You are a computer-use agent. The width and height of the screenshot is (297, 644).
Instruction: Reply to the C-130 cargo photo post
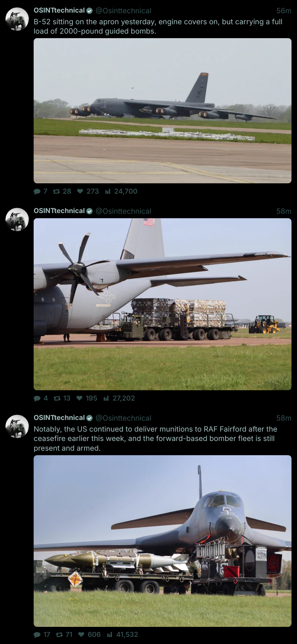pyautogui.click(x=40, y=398)
